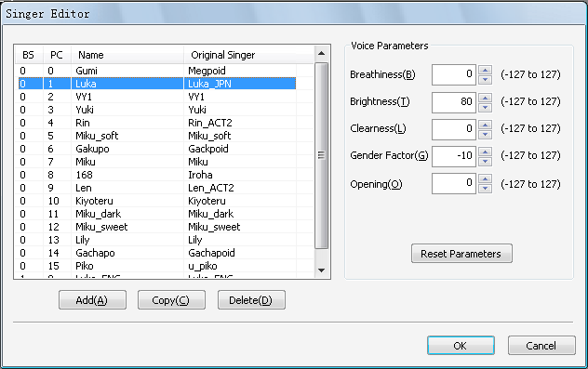Screen dimensions: 588x369
Task: Click the singer list scroll up arrow
Action: tap(321, 54)
